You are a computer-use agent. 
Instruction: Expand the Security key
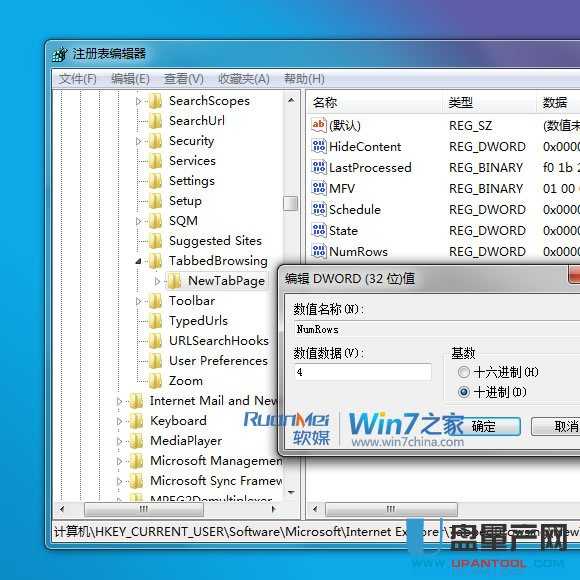click(x=138, y=141)
